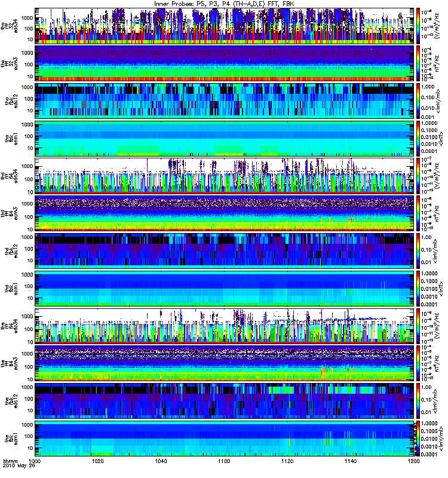
Task: Click the color bar of tha fff scm3 panel
Action: (418, 63)
